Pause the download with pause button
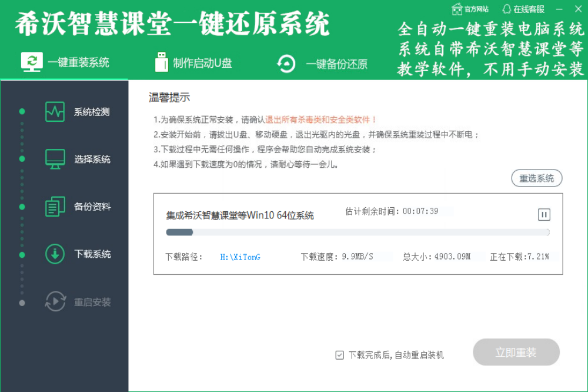This screenshot has height=392, width=588. coord(544,215)
